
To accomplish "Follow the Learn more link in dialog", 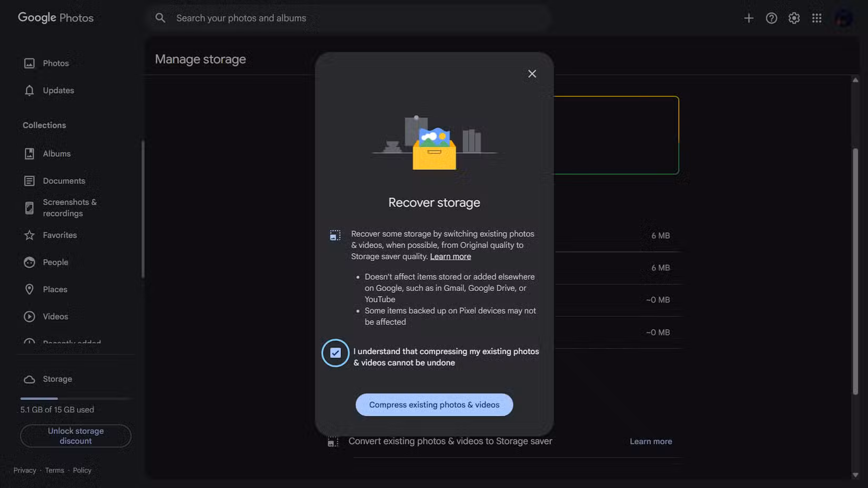I will (x=450, y=257).
